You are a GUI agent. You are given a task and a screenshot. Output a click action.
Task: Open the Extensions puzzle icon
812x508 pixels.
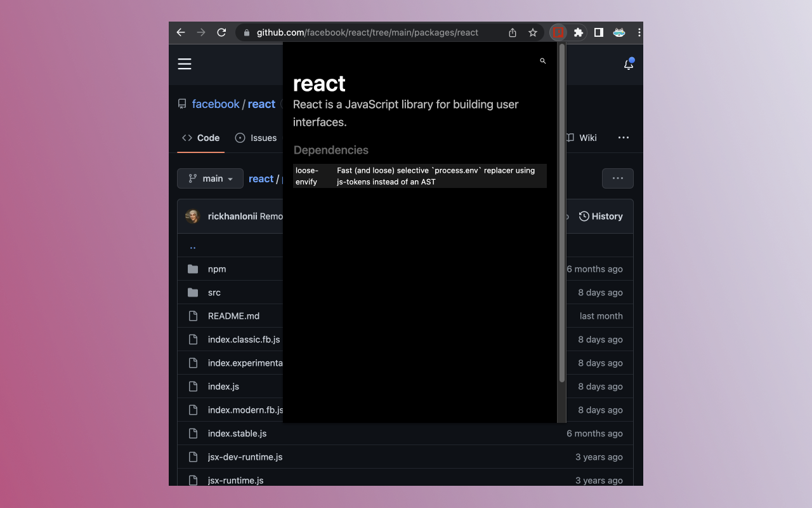578,32
